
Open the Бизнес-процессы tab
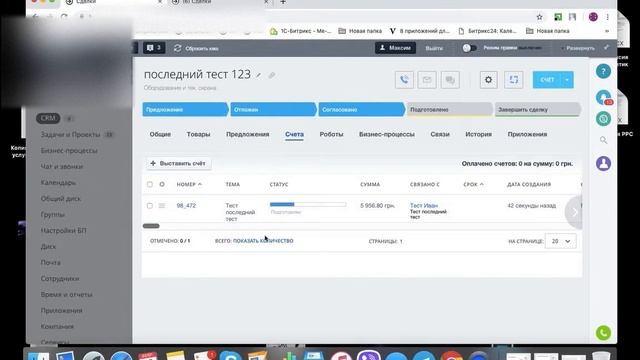click(x=387, y=134)
